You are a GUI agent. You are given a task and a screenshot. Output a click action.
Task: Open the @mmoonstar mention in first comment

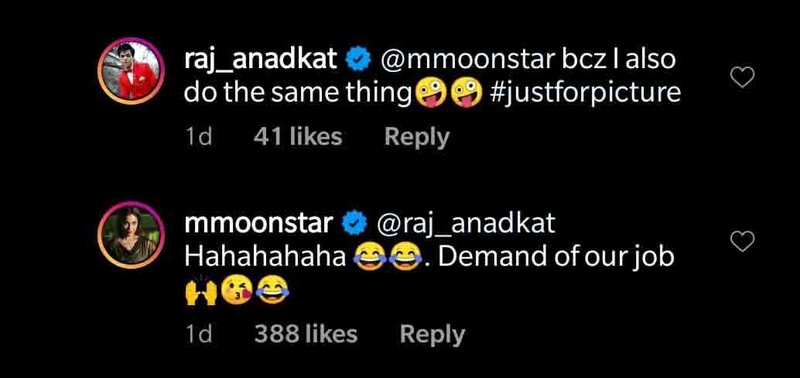point(467,61)
